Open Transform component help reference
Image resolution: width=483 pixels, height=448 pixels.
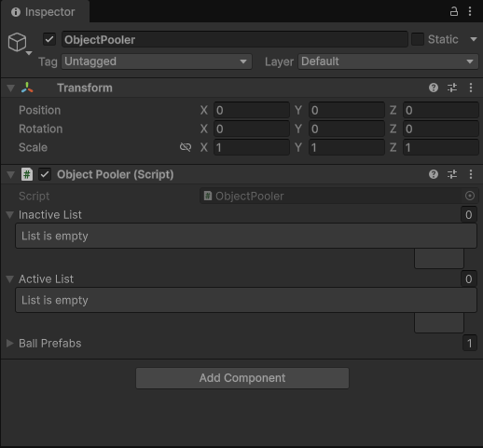[434, 88]
